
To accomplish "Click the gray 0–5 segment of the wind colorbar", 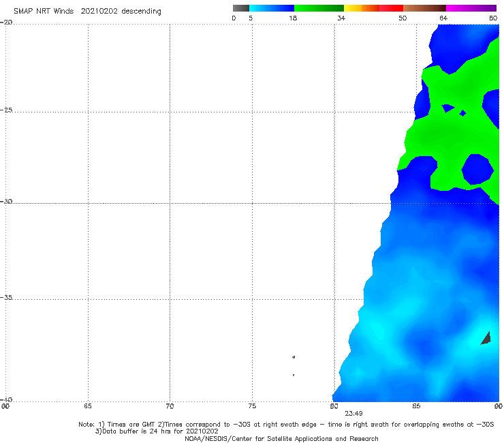I will coord(240,8).
